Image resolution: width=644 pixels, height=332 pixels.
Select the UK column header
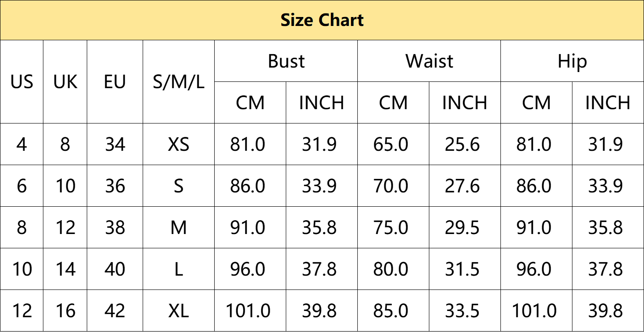pos(65,82)
